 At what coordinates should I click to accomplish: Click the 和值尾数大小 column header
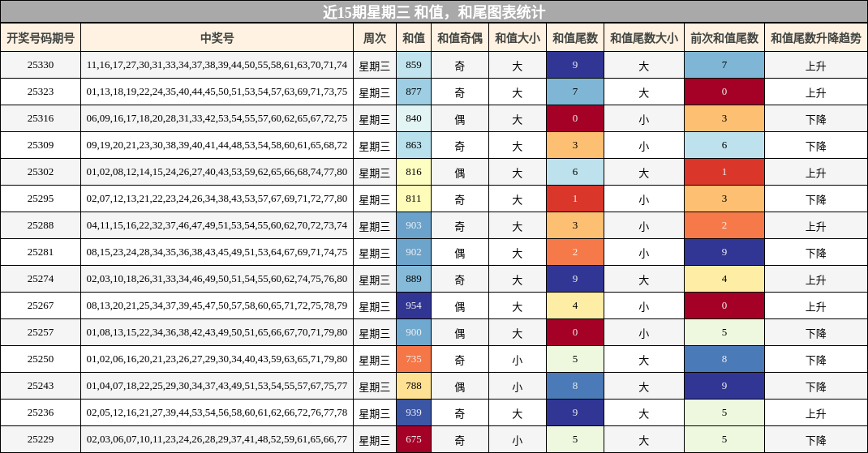[x=644, y=37]
